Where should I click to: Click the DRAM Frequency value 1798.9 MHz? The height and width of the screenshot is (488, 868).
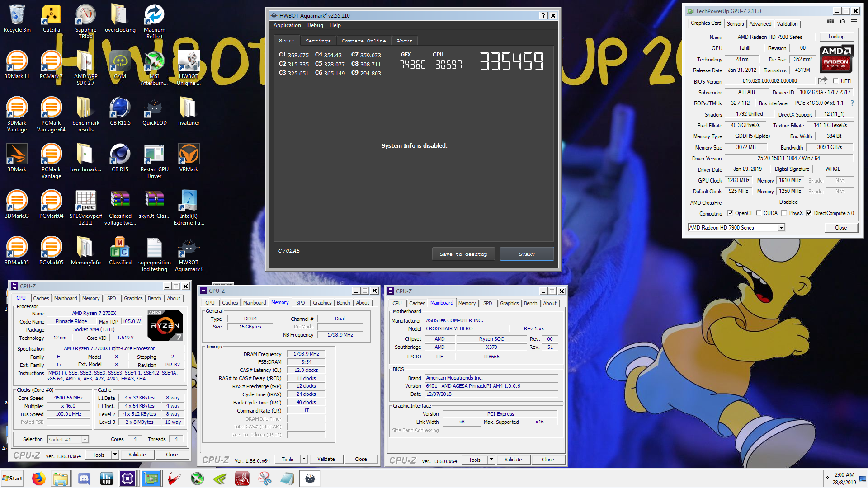306,354
